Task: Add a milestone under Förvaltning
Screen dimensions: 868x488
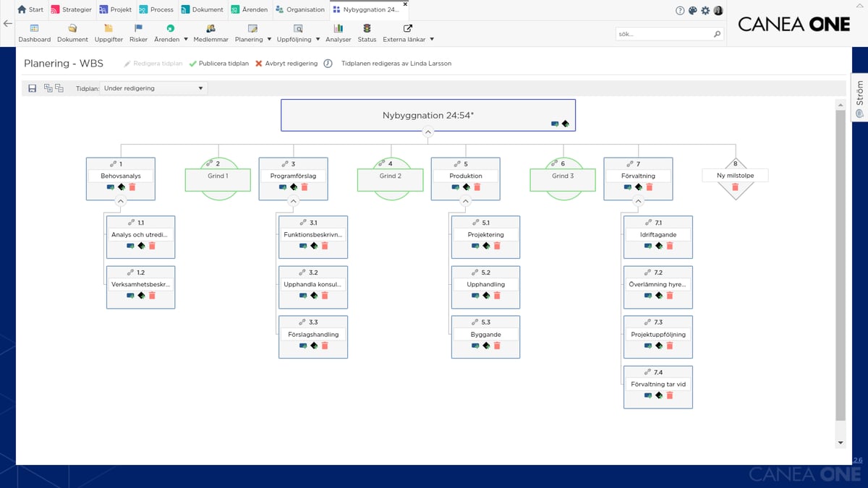Action: click(637, 187)
